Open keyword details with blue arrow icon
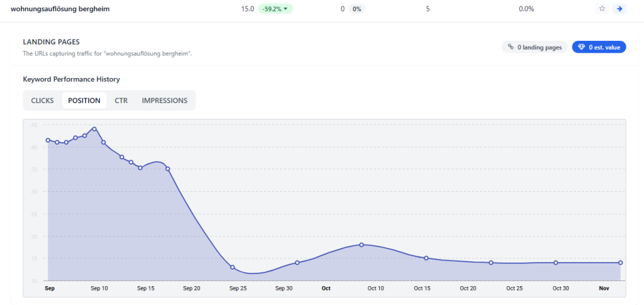 point(619,9)
